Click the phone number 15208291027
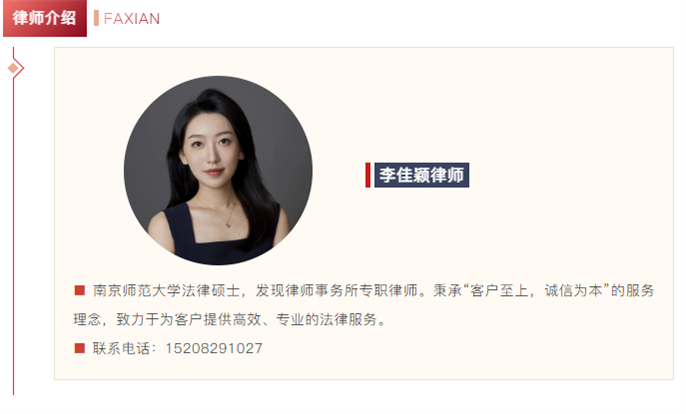Viewport: 686px width, 414px height. (x=214, y=348)
